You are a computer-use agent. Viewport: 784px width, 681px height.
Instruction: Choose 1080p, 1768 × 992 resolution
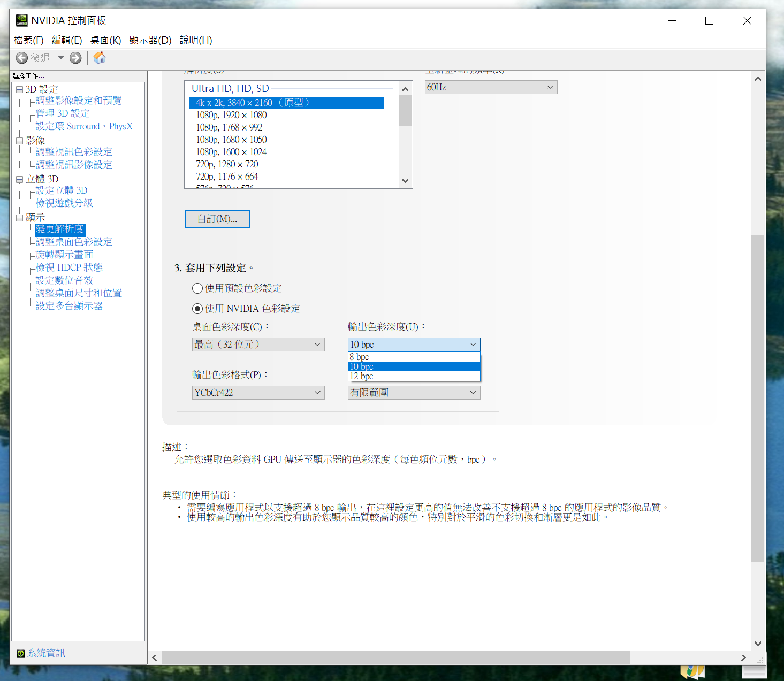[x=287, y=127]
